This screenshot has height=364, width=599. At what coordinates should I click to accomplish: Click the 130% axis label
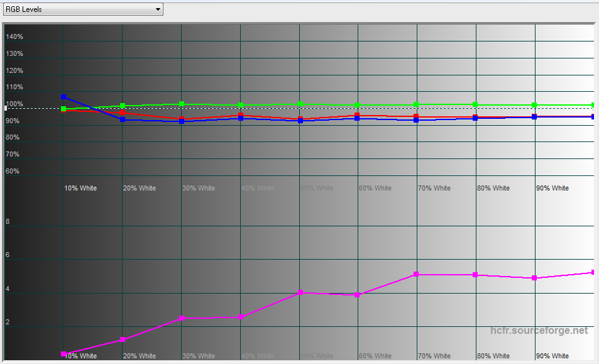pyautogui.click(x=14, y=53)
